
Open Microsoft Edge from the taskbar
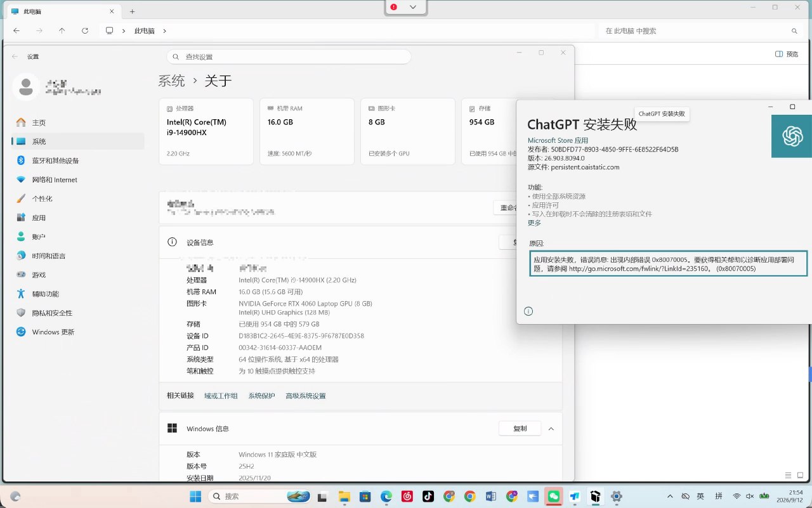tap(386, 497)
